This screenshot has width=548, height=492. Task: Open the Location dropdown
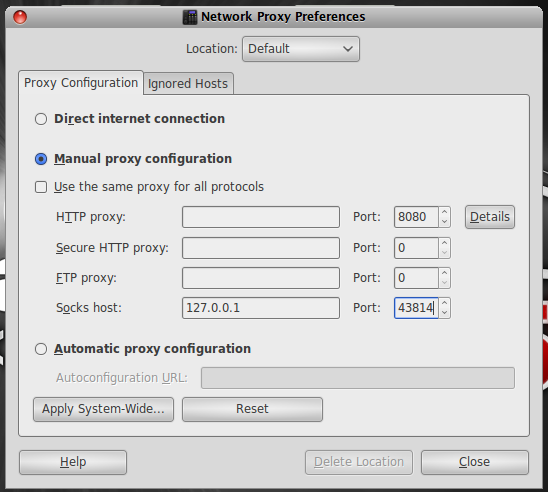point(301,49)
